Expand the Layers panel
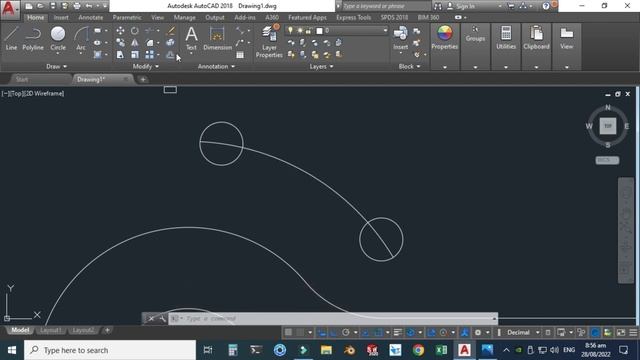Viewport: 640px width, 360px height. coord(321,66)
